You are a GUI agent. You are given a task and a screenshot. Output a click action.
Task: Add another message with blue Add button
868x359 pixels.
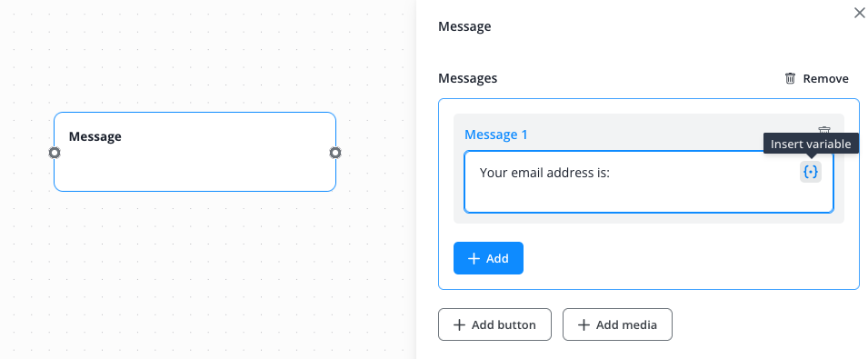488,258
